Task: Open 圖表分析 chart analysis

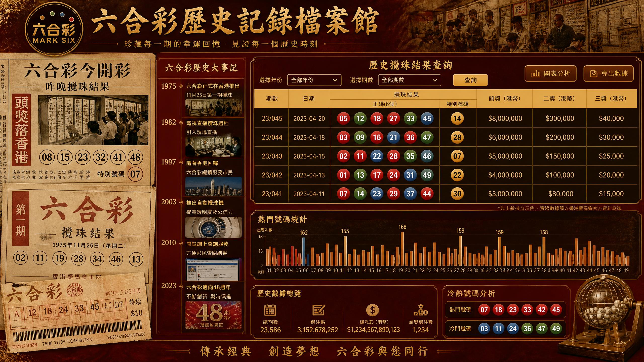Action: coord(550,74)
